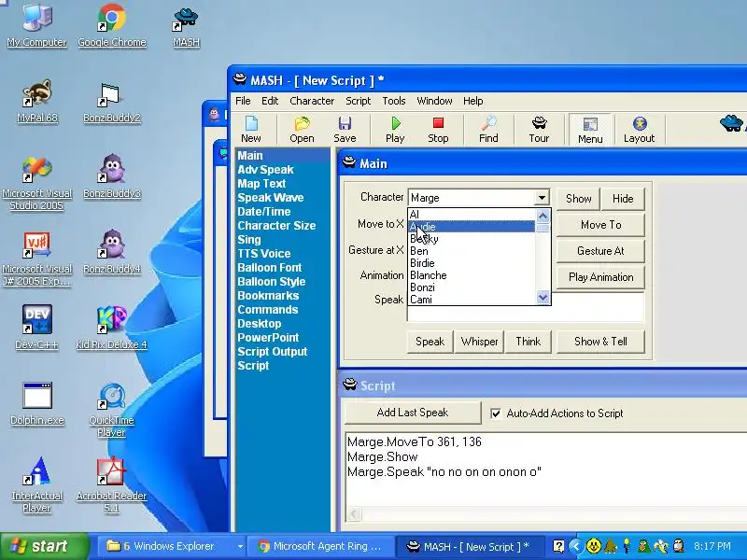Image resolution: width=747 pixels, height=560 pixels.
Task: Choose Al in character list
Action: (x=472, y=215)
